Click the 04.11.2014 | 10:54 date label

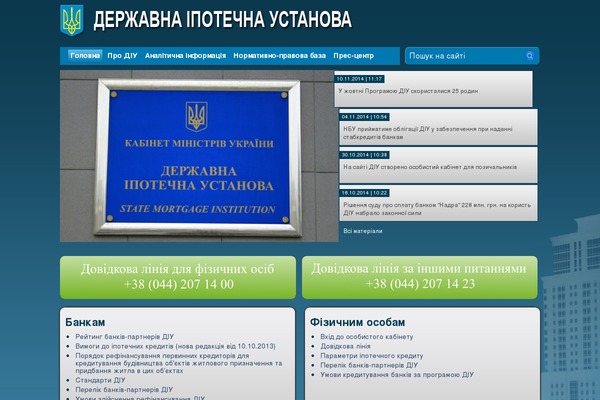pyautogui.click(x=364, y=117)
